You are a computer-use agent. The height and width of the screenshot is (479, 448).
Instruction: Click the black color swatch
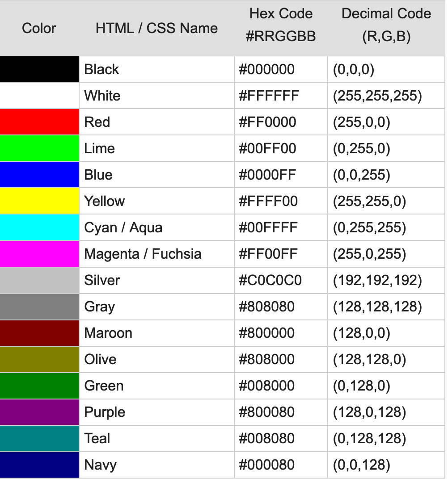click(39, 69)
